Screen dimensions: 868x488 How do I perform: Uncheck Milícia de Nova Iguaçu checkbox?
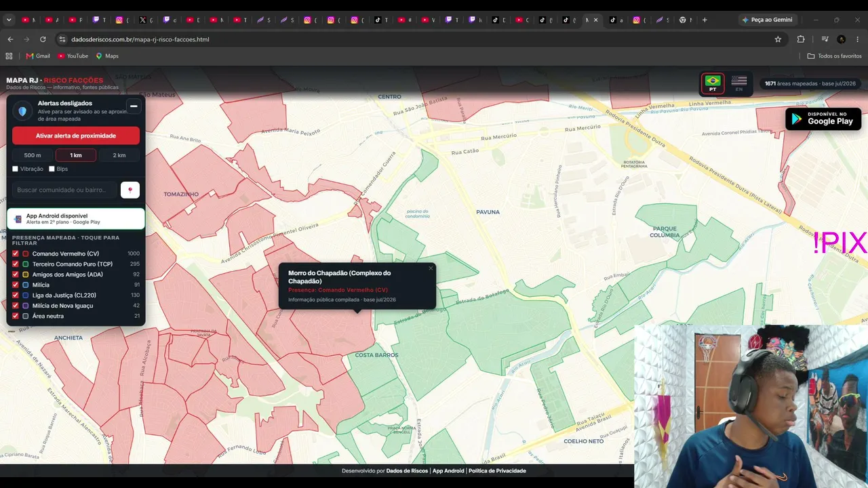[x=16, y=306]
